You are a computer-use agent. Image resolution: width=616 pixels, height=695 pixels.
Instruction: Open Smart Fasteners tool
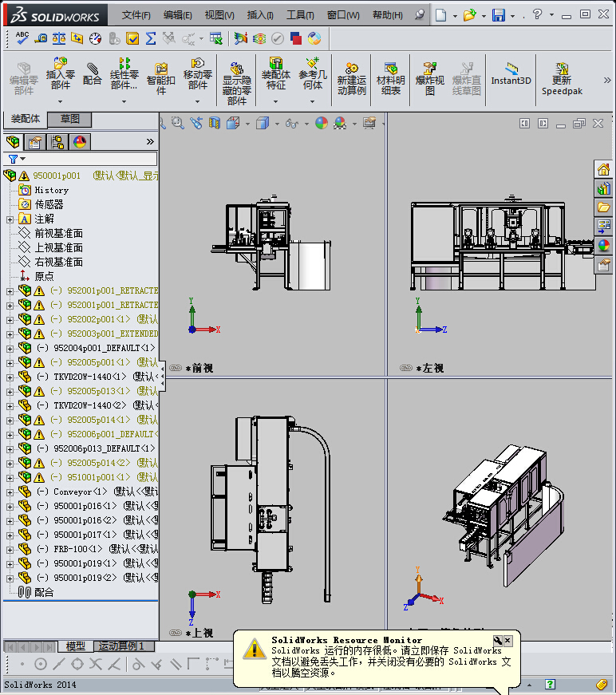coord(161,79)
